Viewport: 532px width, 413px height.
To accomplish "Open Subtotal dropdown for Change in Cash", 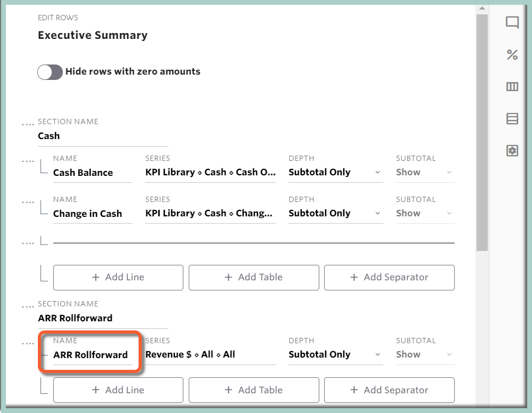I will coord(425,213).
